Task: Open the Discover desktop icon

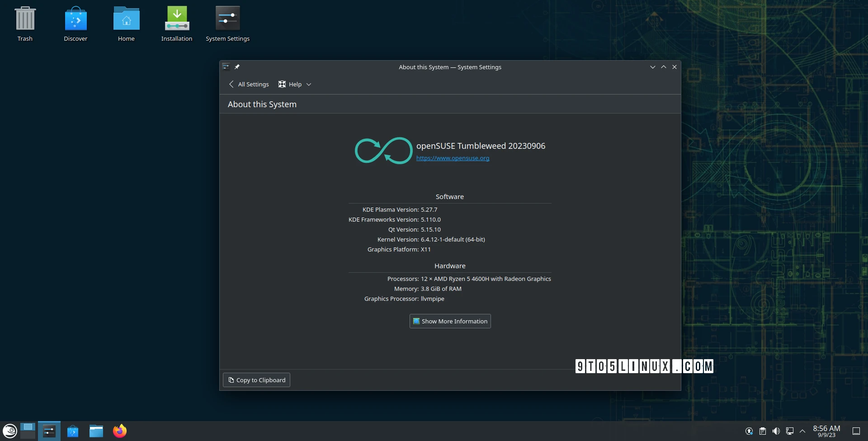Action: 75,24
